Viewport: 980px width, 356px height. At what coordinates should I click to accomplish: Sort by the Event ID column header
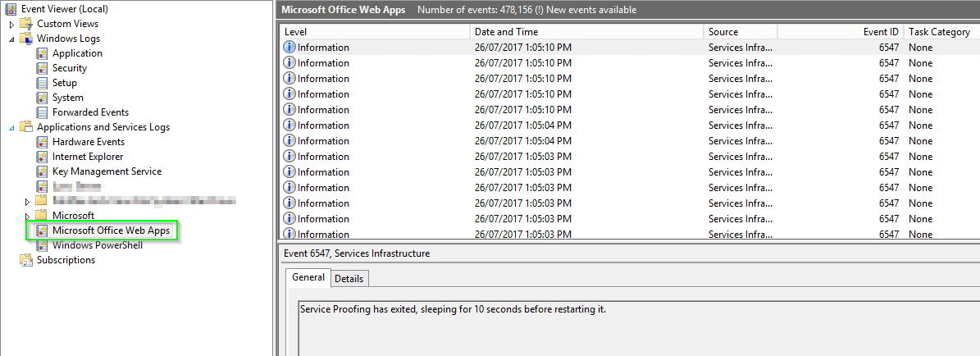[x=841, y=32]
